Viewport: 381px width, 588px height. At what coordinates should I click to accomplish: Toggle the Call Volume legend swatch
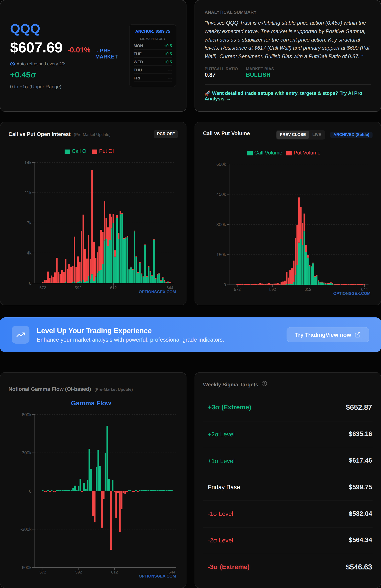click(250, 153)
